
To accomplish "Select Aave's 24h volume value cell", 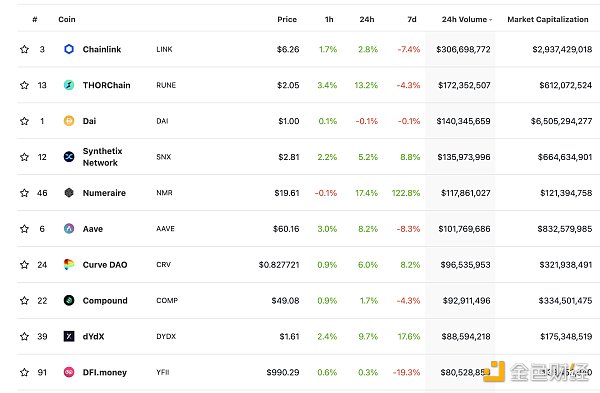I will pos(464,229).
